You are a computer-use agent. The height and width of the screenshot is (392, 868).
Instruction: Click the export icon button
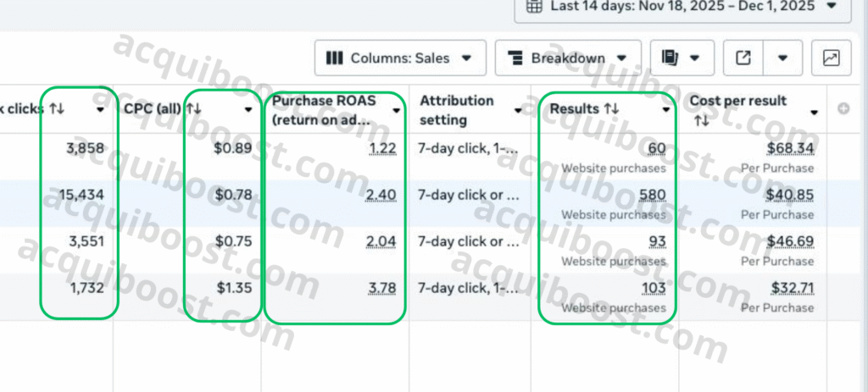[x=743, y=58]
